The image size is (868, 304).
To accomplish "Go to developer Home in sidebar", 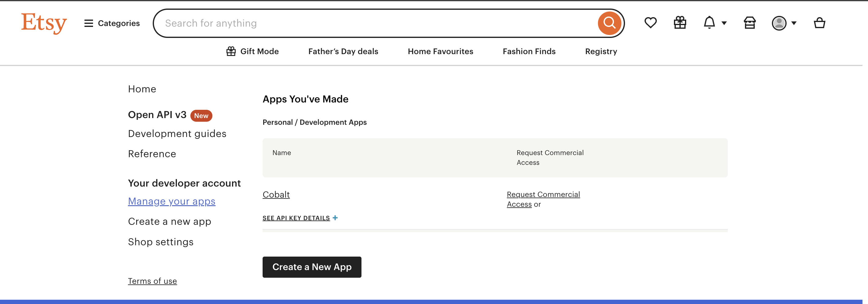I will [x=142, y=89].
